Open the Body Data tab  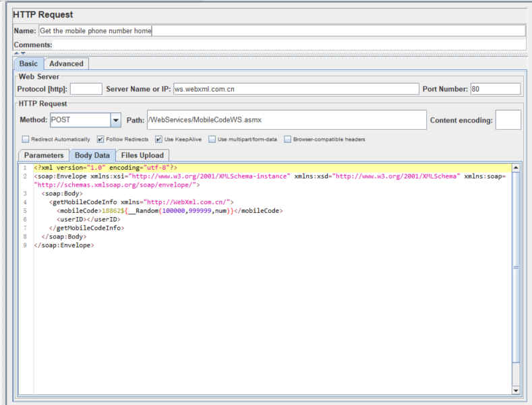click(x=92, y=156)
